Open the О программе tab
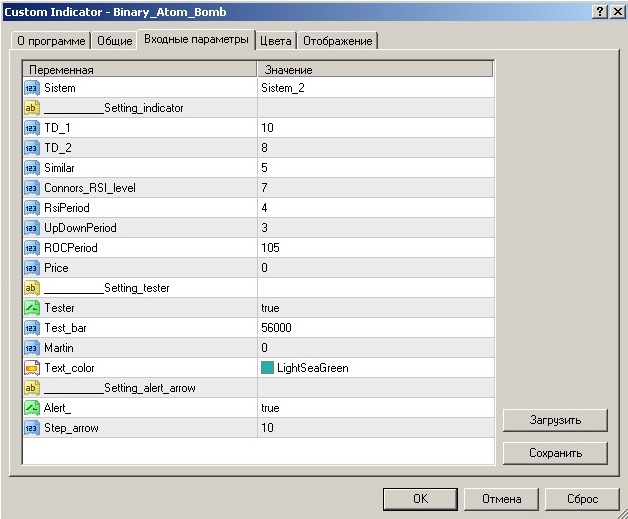Image resolution: width=628 pixels, height=519 pixels. (x=51, y=41)
